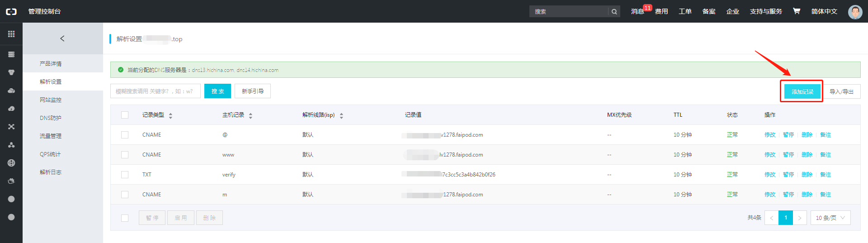Image resolution: width=868 pixels, height=243 pixels.
Task: Open the 10 条/页 page size dropdown
Action: tap(830, 218)
